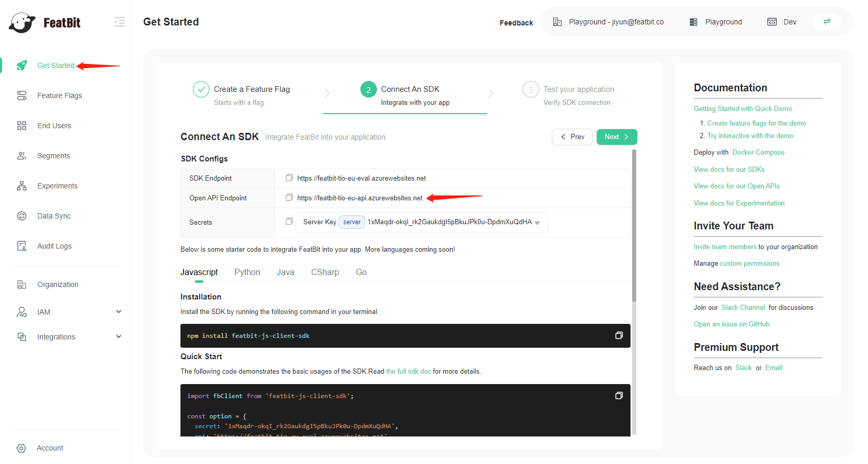Screen dimensions: 868x464
Task: Expand the IAM submenu
Action: (119, 312)
